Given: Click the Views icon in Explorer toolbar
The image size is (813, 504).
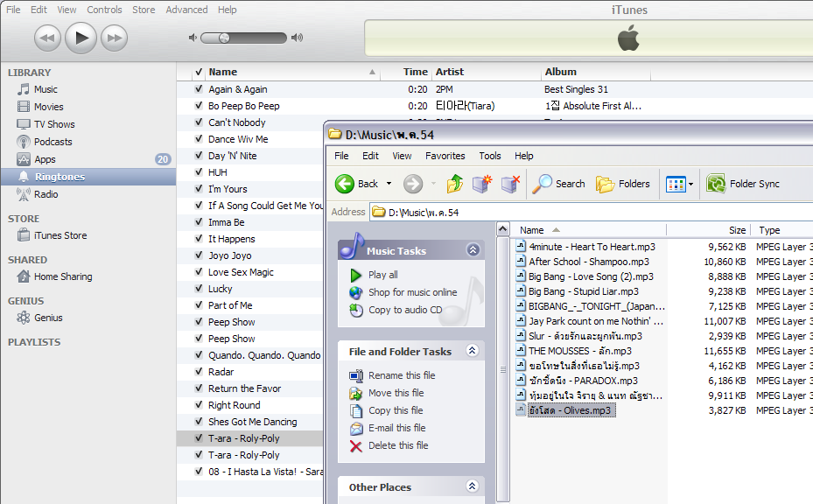Looking at the screenshot, I should click(675, 184).
